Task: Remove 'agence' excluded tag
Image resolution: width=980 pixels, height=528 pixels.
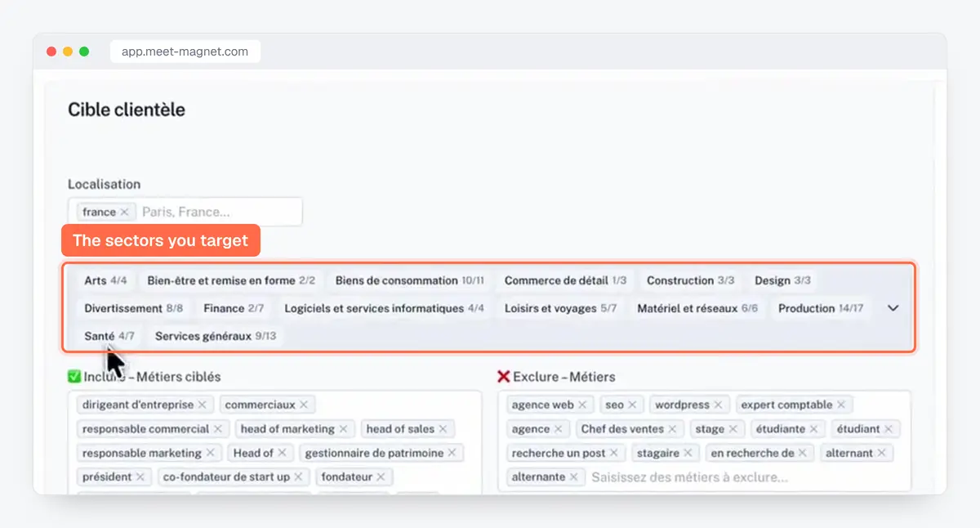Action: tap(559, 428)
